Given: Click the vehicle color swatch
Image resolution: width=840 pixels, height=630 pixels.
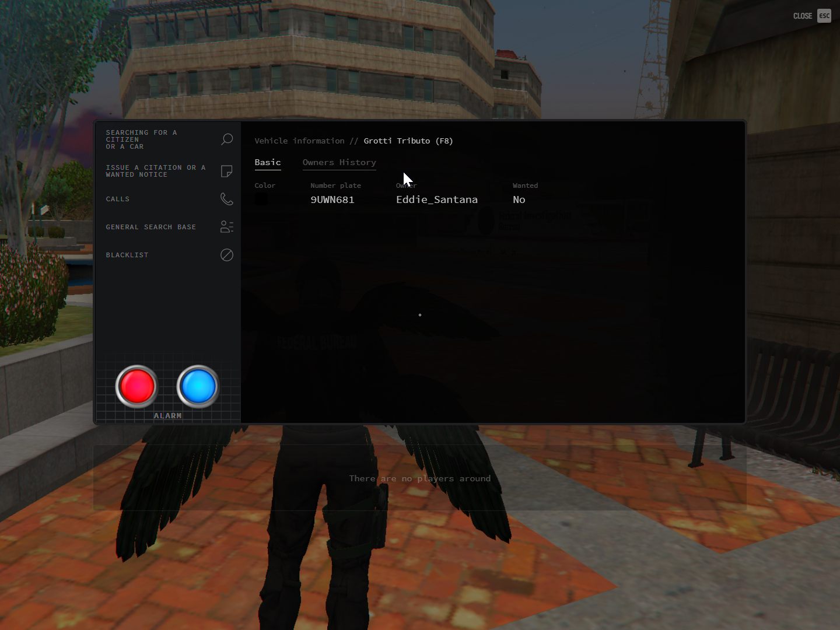Looking at the screenshot, I should tap(261, 199).
